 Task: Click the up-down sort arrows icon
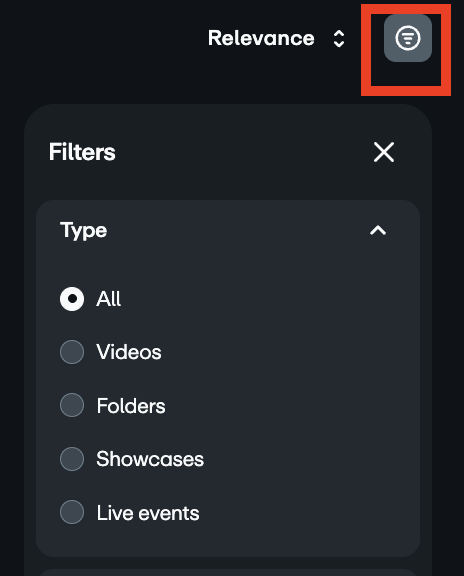pos(339,39)
